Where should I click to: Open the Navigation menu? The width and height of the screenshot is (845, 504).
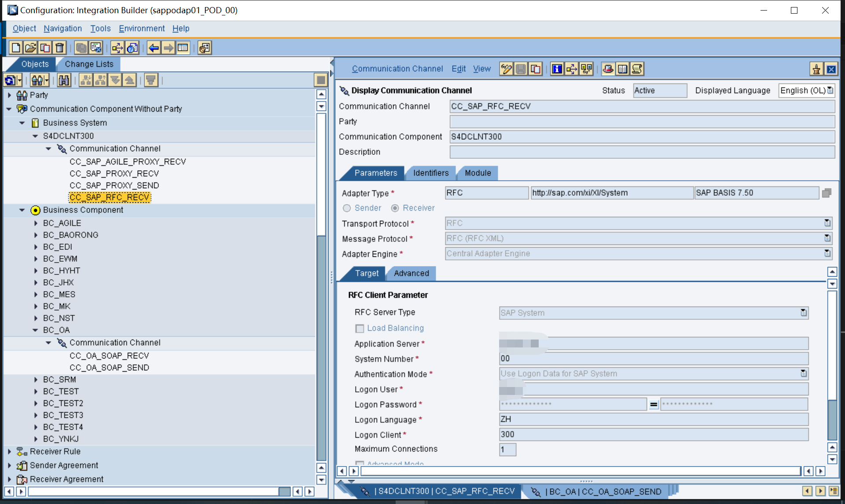[62, 28]
